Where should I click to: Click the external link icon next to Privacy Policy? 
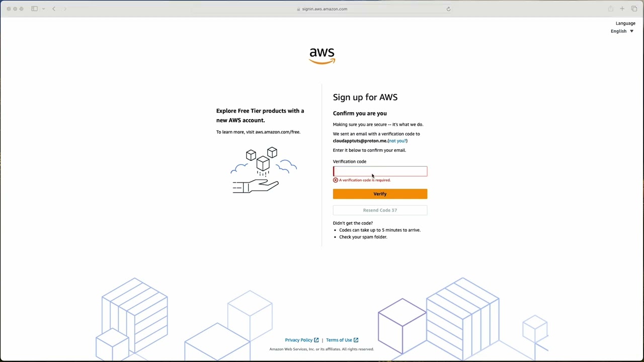(x=316, y=340)
